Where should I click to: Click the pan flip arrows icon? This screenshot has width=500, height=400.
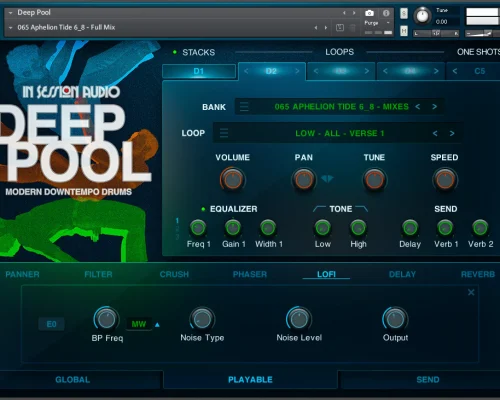(x=327, y=179)
